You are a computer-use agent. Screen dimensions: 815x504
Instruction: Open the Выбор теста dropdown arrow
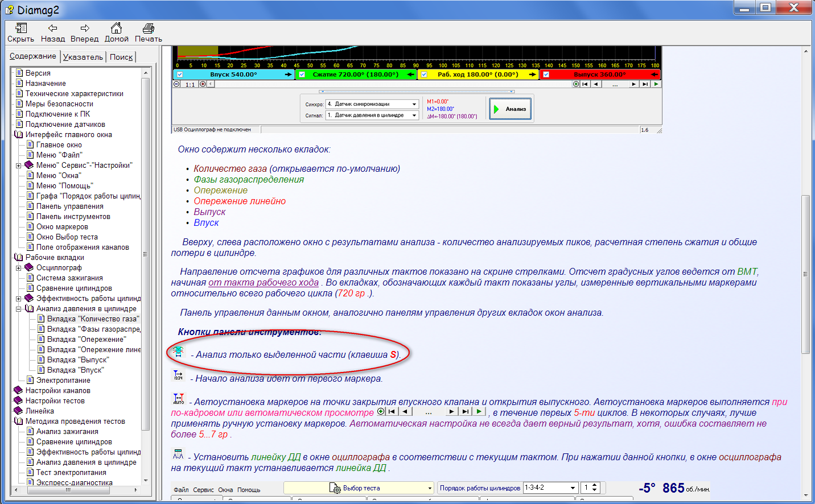click(430, 488)
